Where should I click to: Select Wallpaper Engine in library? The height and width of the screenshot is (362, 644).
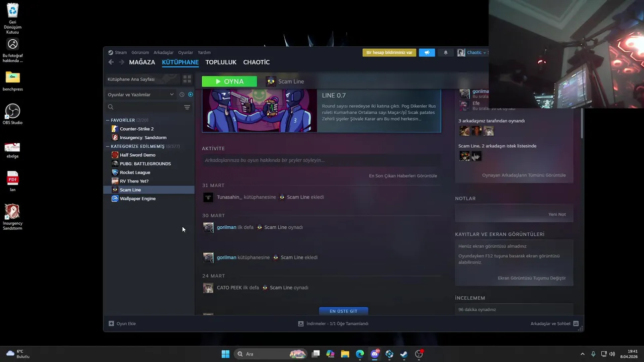pyautogui.click(x=137, y=199)
